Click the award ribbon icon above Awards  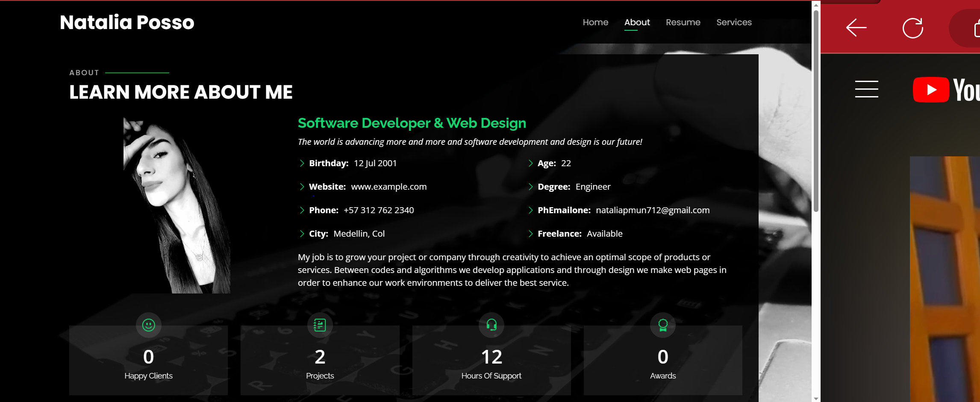coord(663,325)
